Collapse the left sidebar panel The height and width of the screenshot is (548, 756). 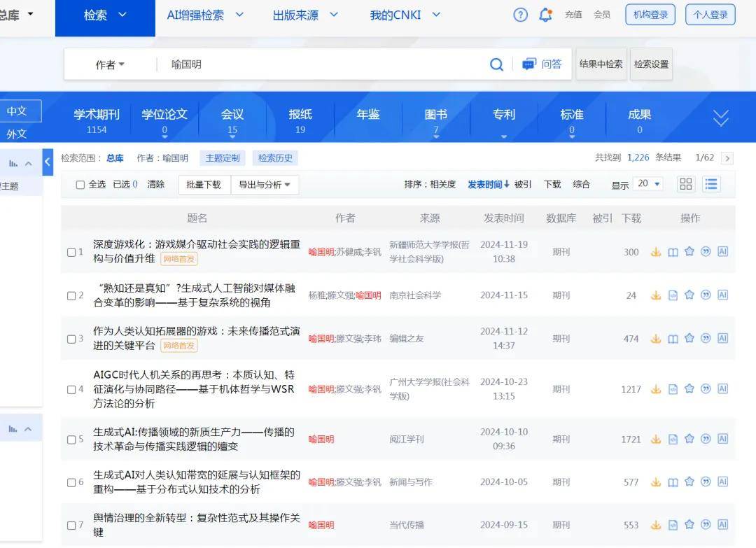(48, 162)
